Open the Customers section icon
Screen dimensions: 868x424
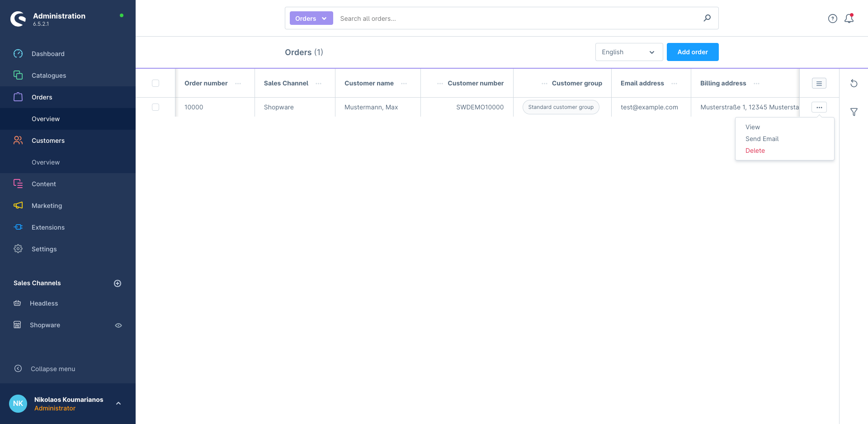pyautogui.click(x=18, y=140)
